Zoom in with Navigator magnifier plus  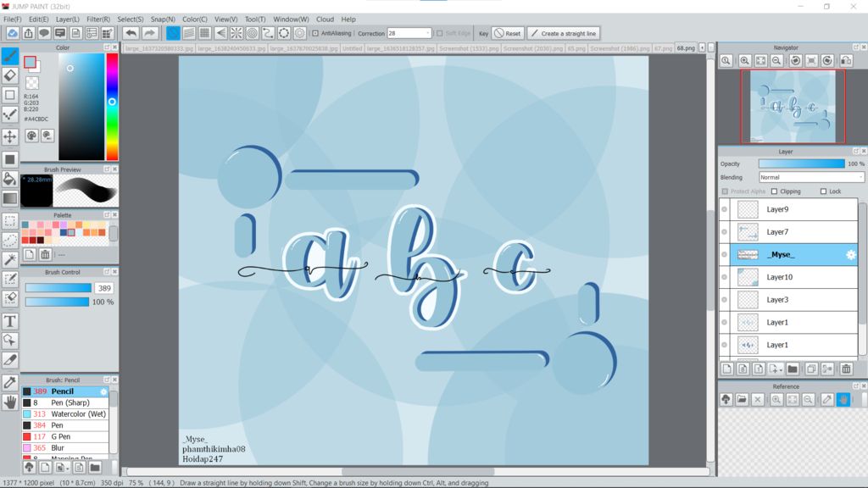745,60
